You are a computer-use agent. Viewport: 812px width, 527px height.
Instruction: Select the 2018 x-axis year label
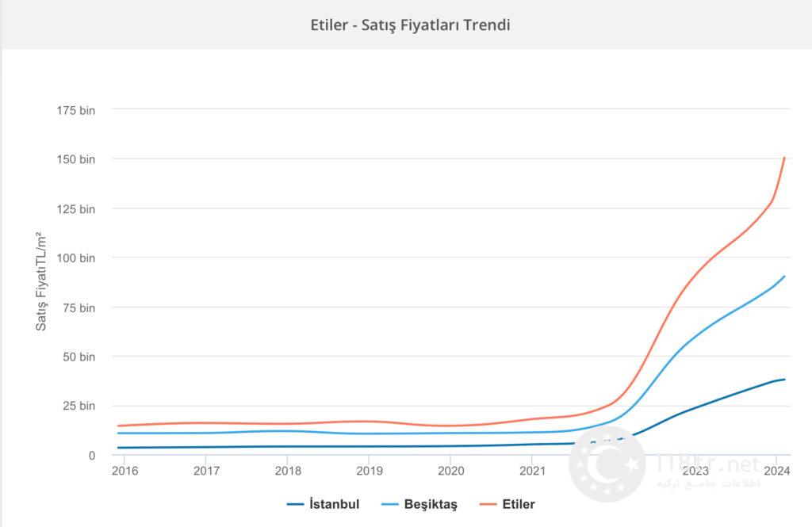(x=287, y=472)
